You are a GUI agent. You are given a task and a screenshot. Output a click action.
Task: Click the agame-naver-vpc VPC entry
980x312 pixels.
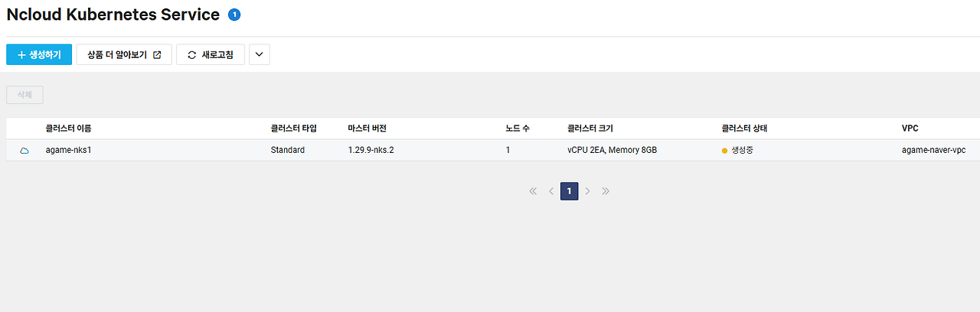click(x=939, y=150)
